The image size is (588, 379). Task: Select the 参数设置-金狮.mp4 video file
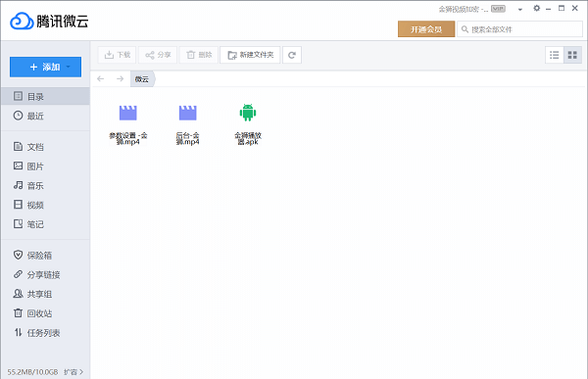(x=127, y=124)
